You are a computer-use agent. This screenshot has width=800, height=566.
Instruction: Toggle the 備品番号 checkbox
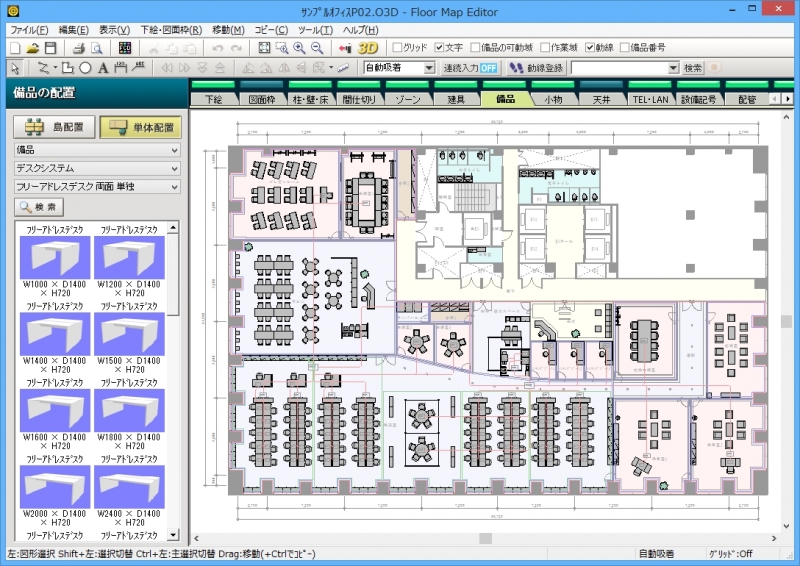(x=625, y=48)
